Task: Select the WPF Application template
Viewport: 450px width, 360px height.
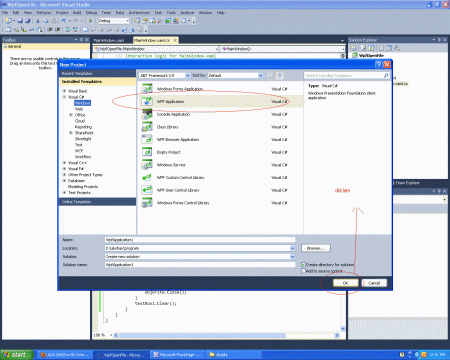Action: click(221, 102)
